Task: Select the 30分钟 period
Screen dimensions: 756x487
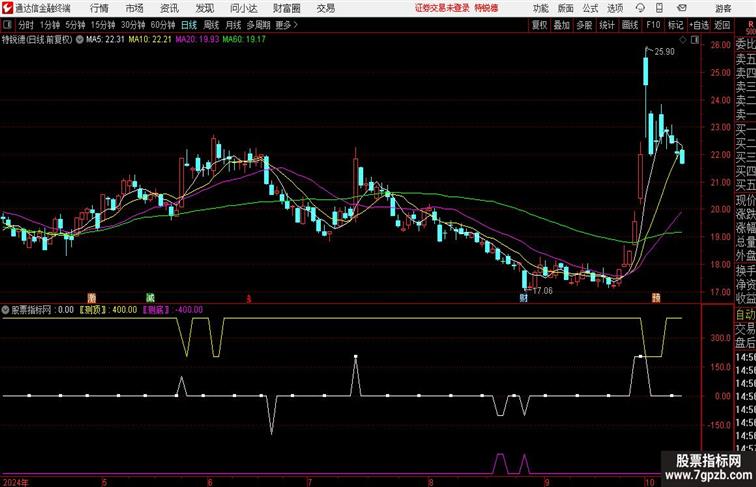Action: pyautogui.click(x=133, y=25)
